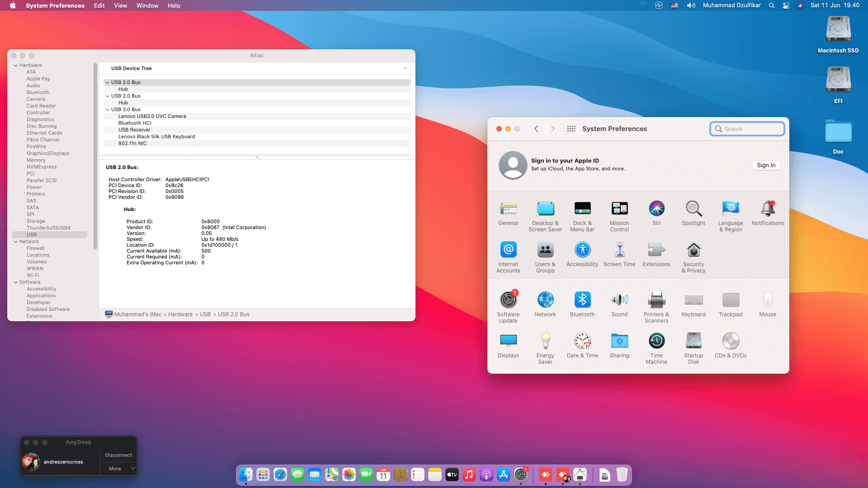This screenshot has height=488, width=868.
Task: Select Thunderbolt/USB4 in sidebar
Action: tap(48, 228)
